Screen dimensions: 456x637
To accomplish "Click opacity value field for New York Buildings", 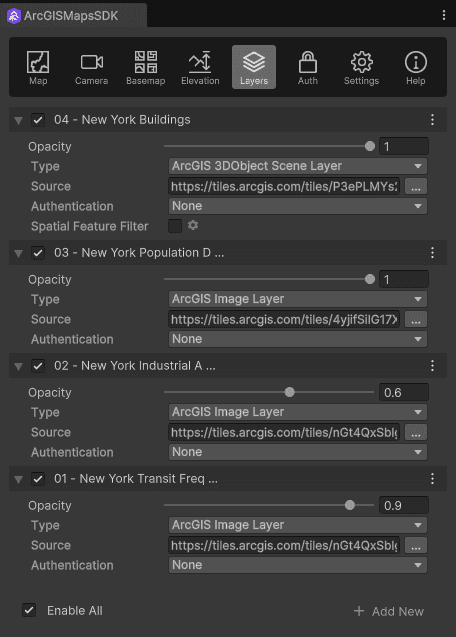I will [x=404, y=146].
